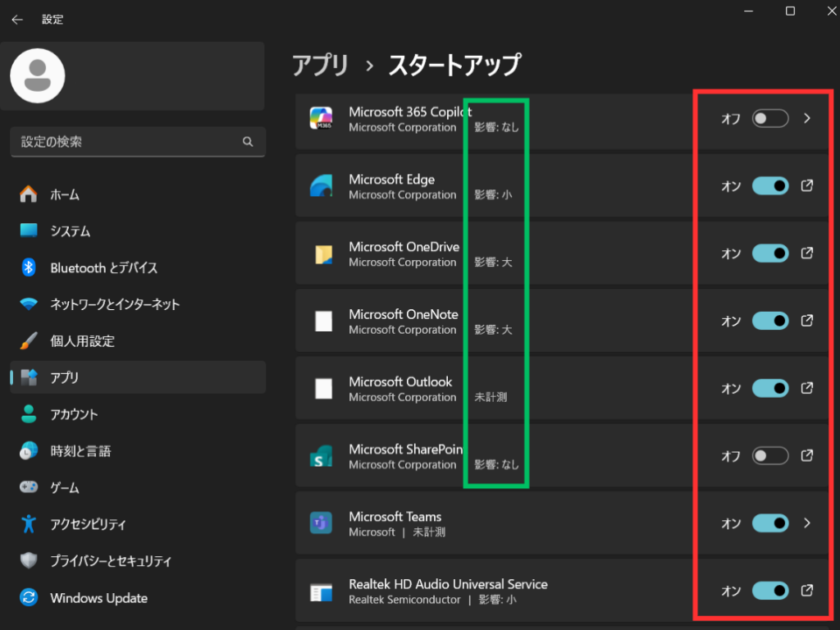Click the Microsoft Outlook app icon

point(323,389)
